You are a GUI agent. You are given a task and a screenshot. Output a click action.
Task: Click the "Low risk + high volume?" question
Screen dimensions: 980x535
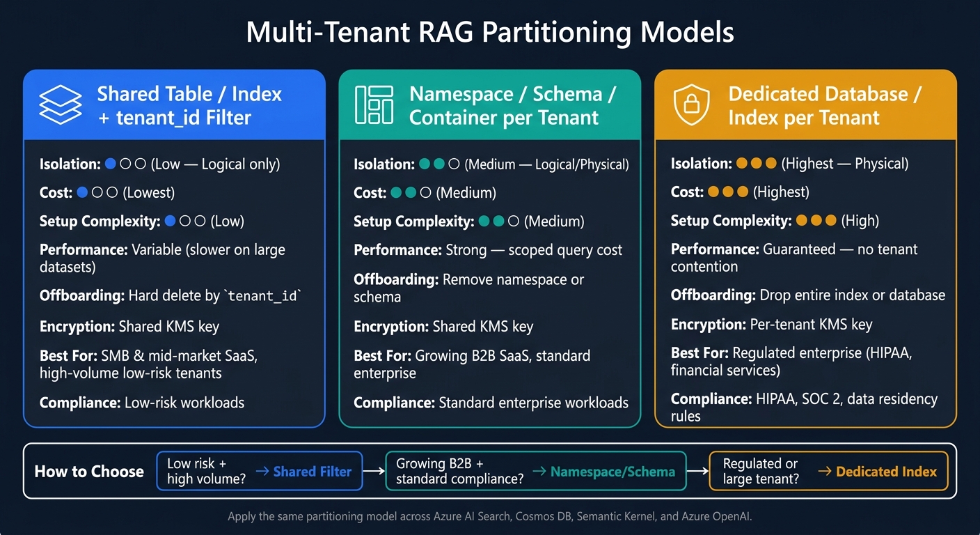click(x=206, y=471)
